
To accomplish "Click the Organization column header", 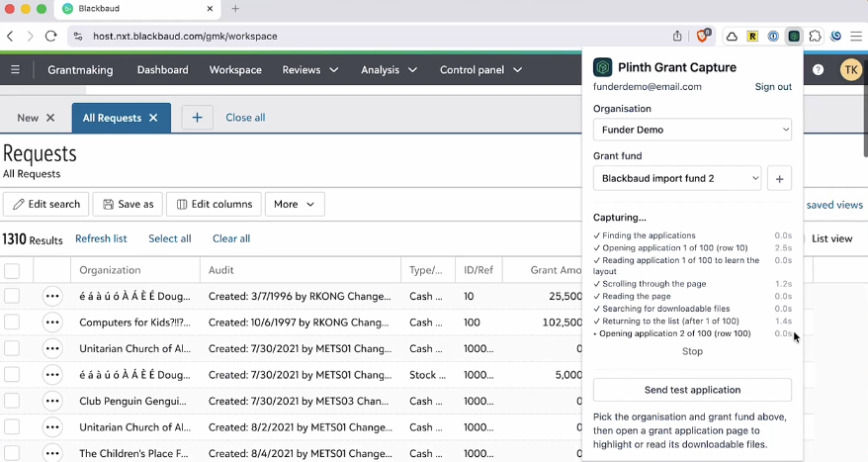I will coord(110,270).
